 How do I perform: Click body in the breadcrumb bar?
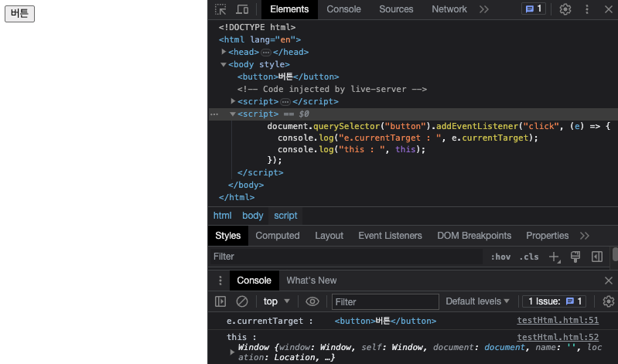pyautogui.click(x=253, y=216)
